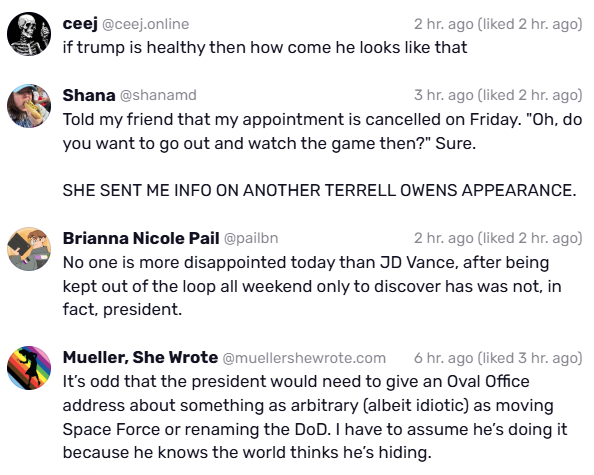Open Shana post timestamp 3 hr. ago
Image resolution: width=594 pixels, height=475 pixels.
point(444,95)
